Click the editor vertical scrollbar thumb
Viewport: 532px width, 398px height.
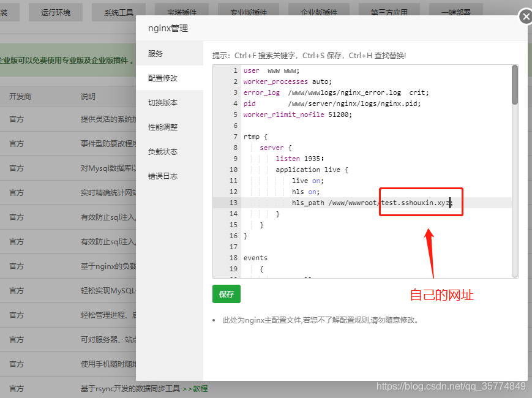[515, 85]
